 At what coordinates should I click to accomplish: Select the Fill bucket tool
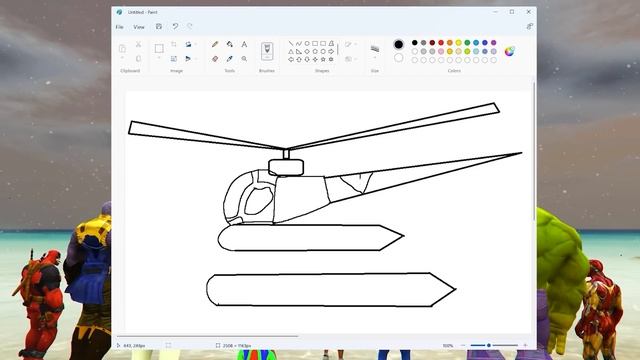(230, 44)
